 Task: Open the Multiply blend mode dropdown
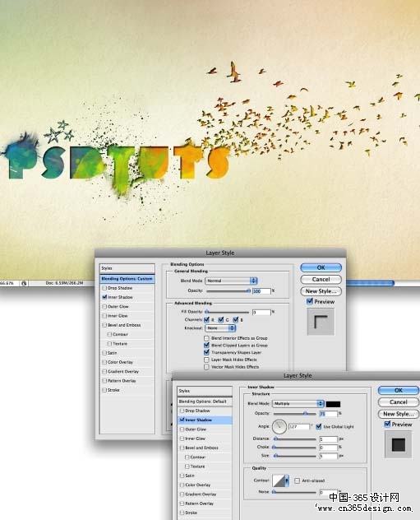[x=298, y=404]
